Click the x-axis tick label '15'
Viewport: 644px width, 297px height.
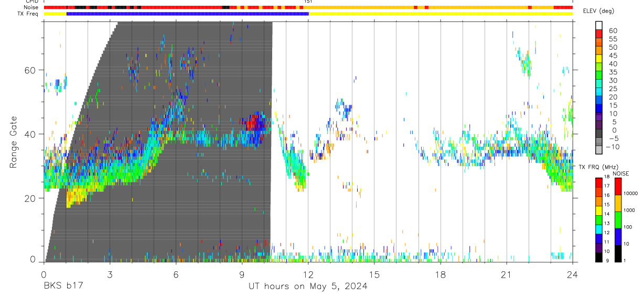coord(374,274)
